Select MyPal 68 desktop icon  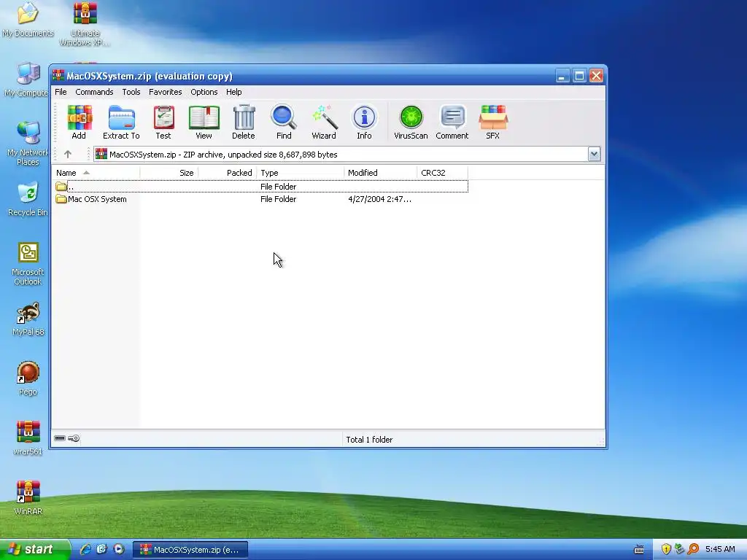pyautogui.click(x=28, y=319)
